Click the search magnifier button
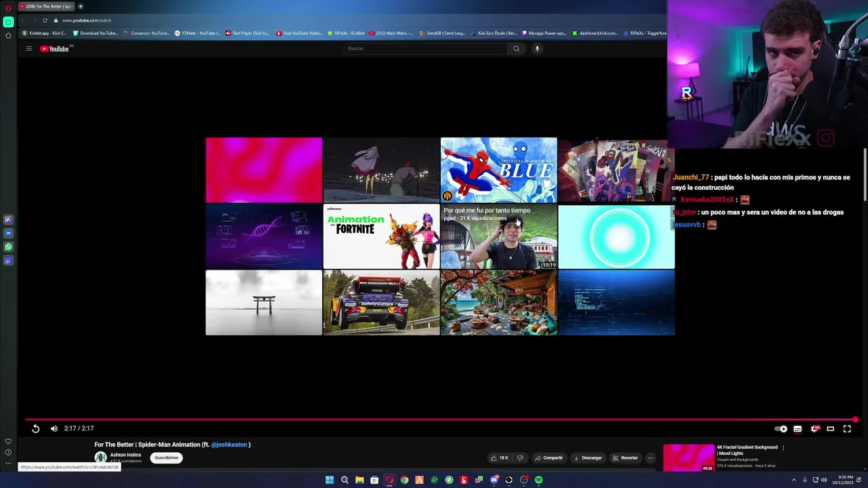Viewport: 868px width, 488px height. coord(516,49)
